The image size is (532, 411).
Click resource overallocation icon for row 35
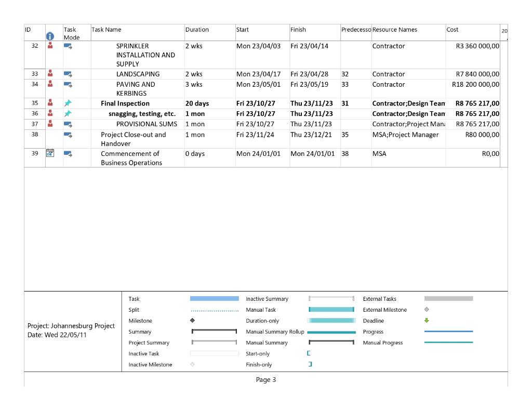pos(50,102)
